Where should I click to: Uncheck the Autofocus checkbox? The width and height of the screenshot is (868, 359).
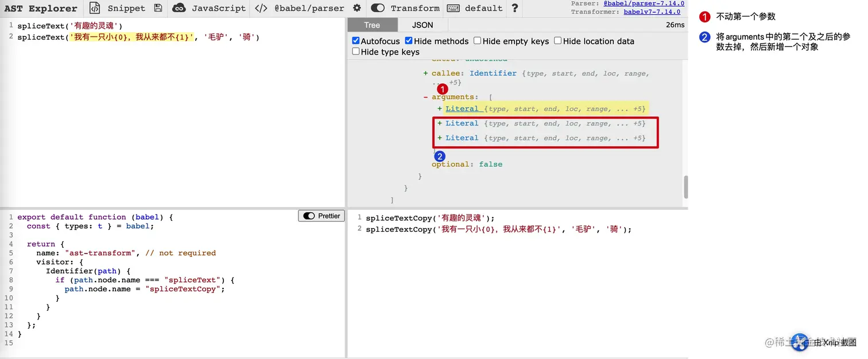[356, 41]
